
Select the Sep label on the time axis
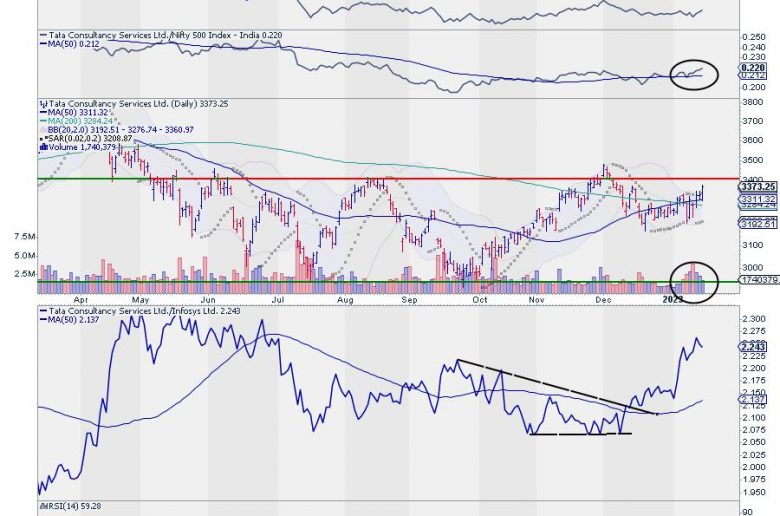pos(409,300)
